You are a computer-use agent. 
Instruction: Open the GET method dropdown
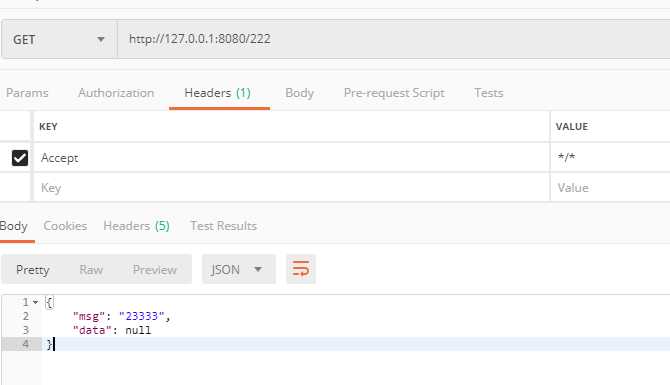click(x=59, y=39)
